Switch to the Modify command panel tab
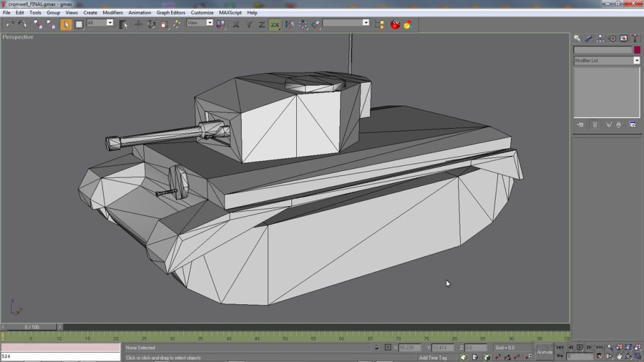This screenshot has width=644, height=362. coord(589,38)
